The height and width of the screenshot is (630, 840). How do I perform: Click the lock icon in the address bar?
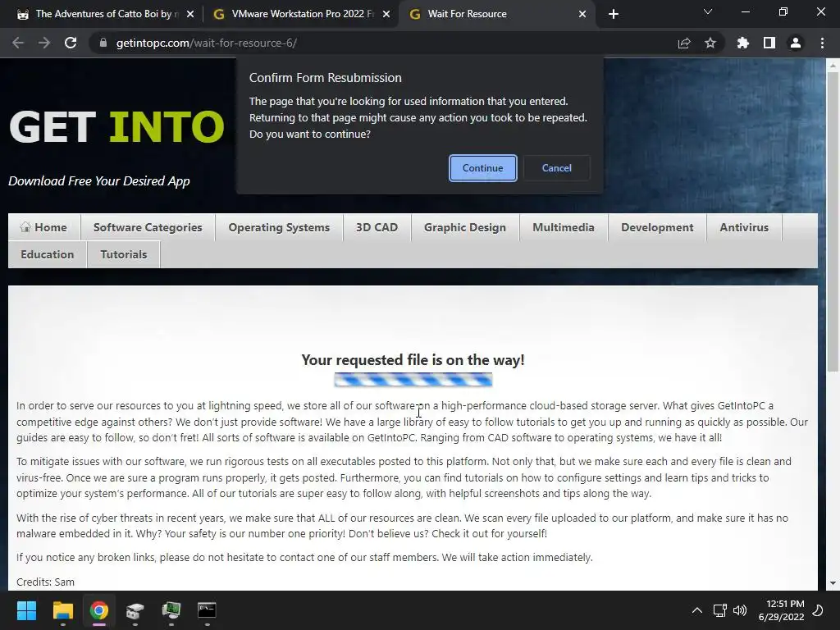(x=103, y=43)
